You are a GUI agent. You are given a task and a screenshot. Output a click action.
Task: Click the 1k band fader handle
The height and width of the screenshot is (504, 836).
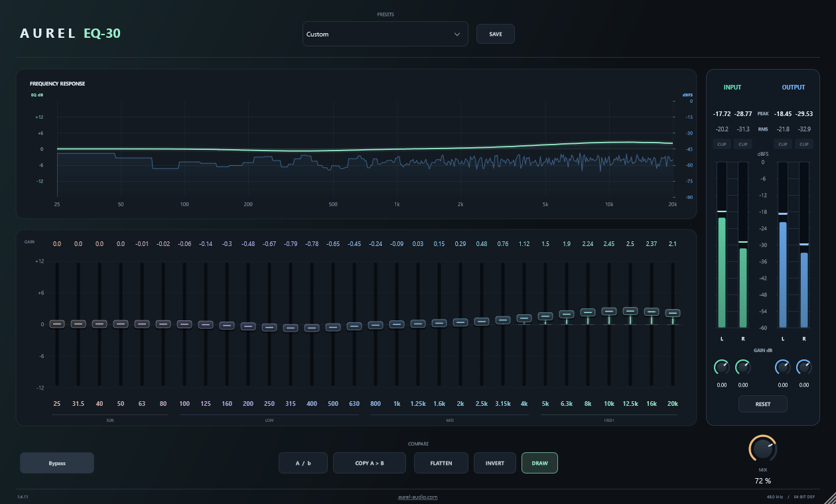(397, 324)
